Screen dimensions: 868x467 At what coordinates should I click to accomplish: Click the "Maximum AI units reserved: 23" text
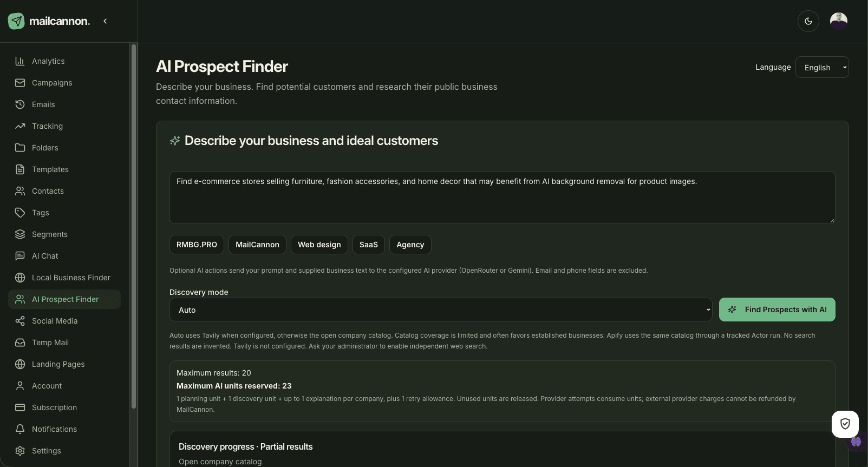(234, 386)
